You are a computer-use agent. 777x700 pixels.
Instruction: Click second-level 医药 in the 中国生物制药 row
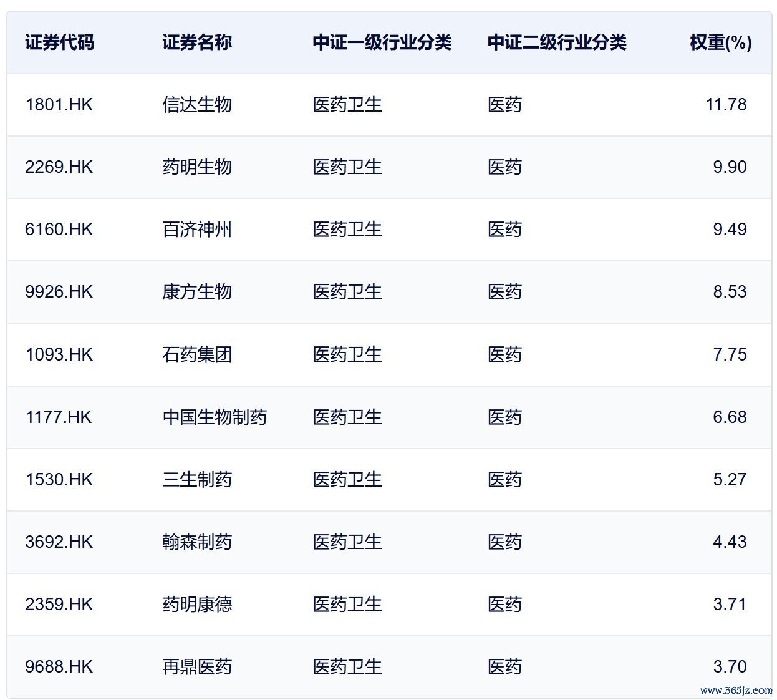504,417
